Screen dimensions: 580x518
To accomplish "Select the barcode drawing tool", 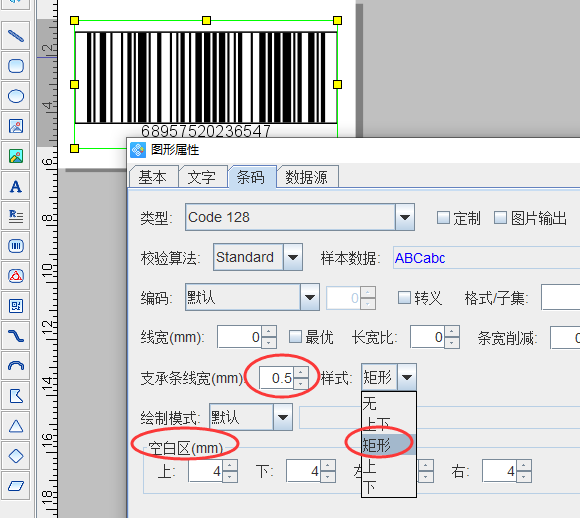I will [x=16, y=246].
